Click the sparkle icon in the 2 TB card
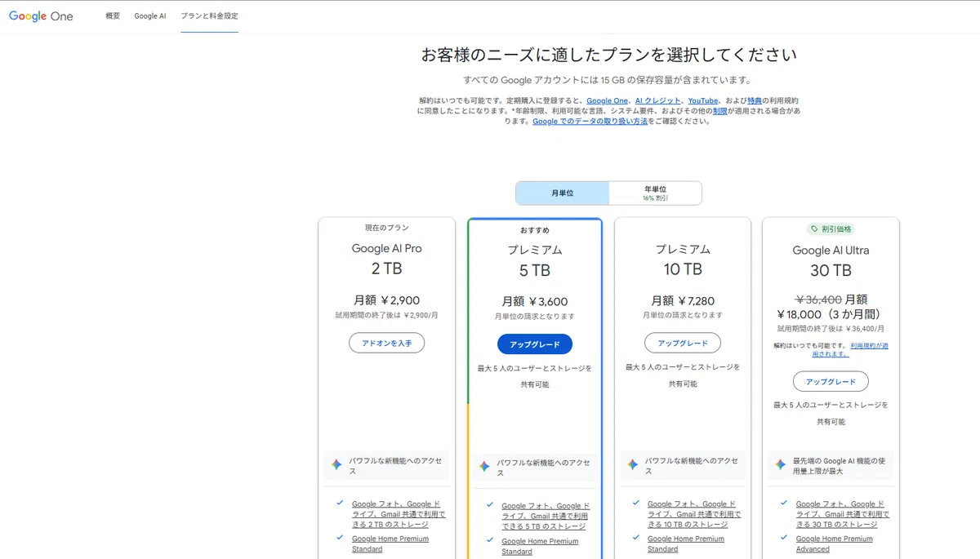The width and height of the screenshot is (980, 559). [336, 464]
